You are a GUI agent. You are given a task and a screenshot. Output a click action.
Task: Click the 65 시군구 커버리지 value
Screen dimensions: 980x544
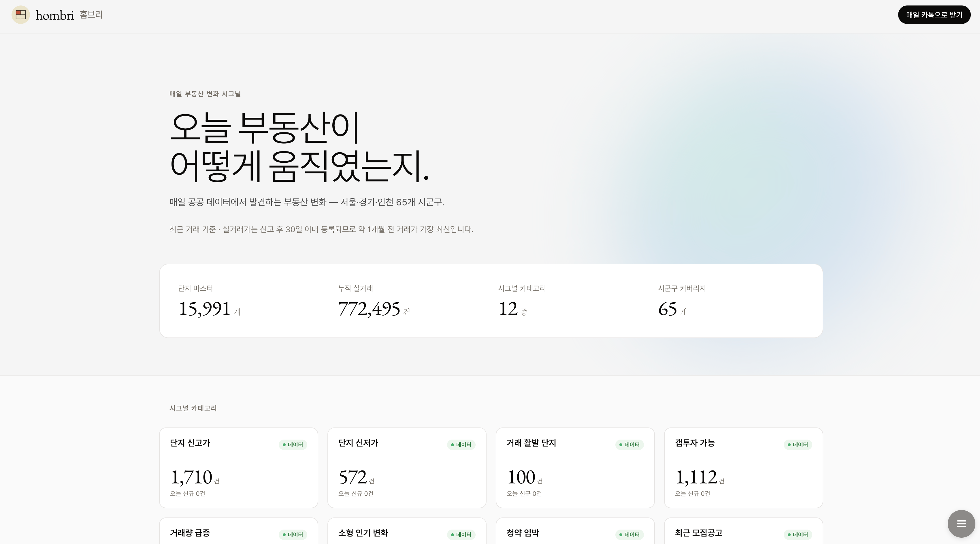[668, 309]
